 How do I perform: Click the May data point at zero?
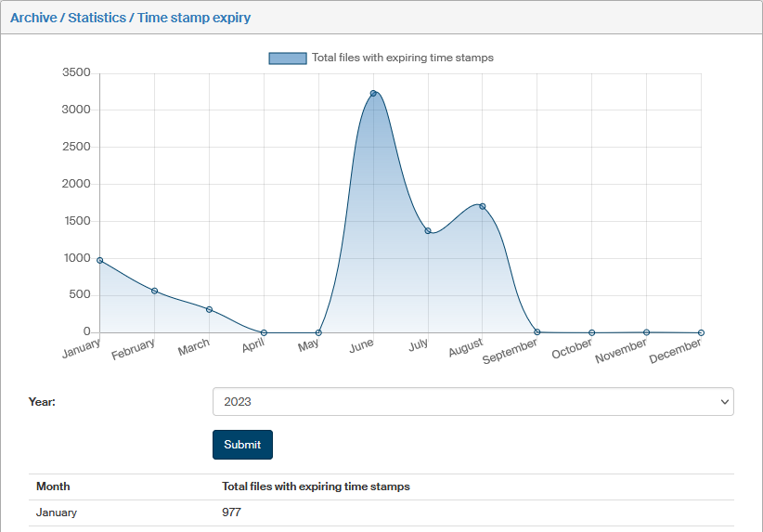[318, 332]
